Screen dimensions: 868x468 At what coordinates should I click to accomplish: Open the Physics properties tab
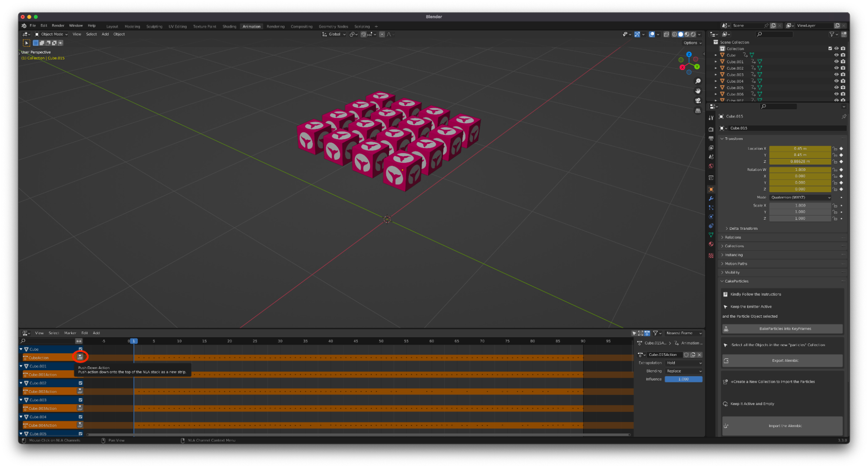711,216
